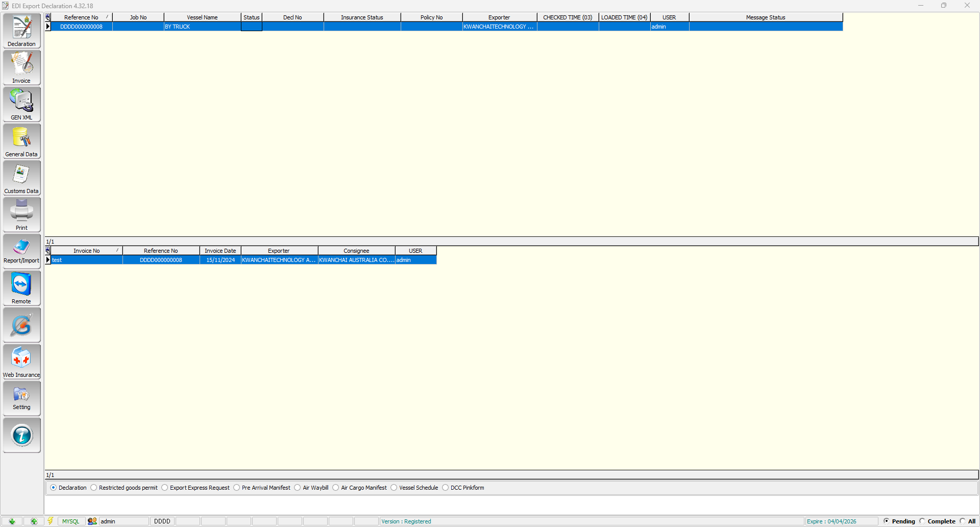
Task: Click the Invoice sidebar icon
Action: (x=21, y=67)
